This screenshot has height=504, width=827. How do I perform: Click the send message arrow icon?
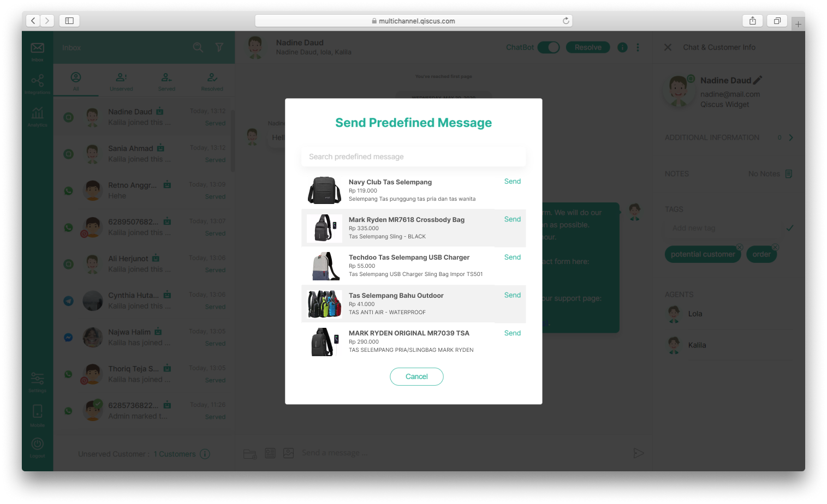[639, 453]
